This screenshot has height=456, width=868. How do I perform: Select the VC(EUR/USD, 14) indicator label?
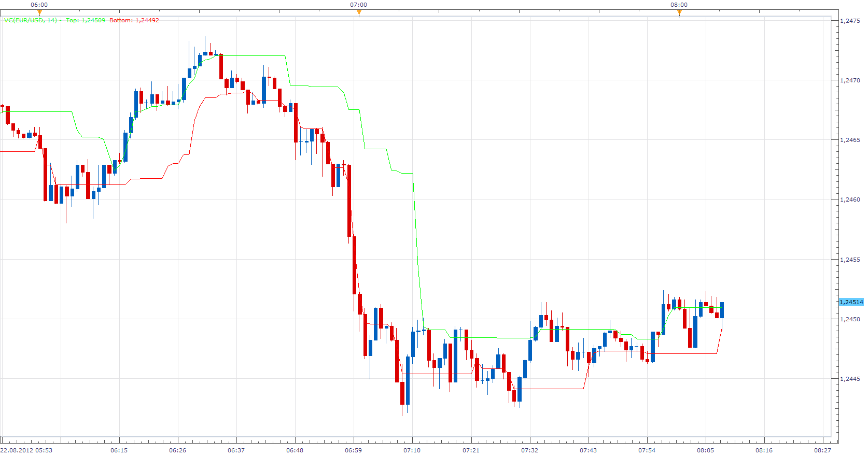(x=31, y=20)
